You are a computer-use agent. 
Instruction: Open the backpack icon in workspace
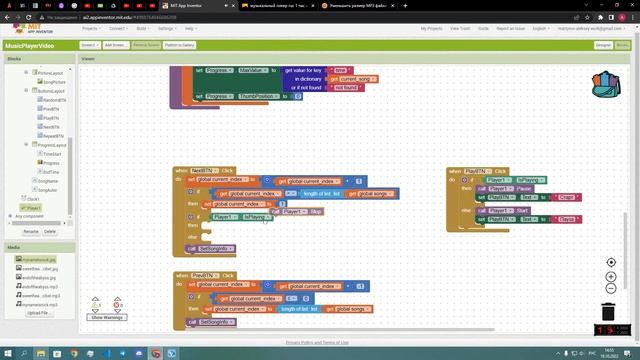[x=606, y=84]
